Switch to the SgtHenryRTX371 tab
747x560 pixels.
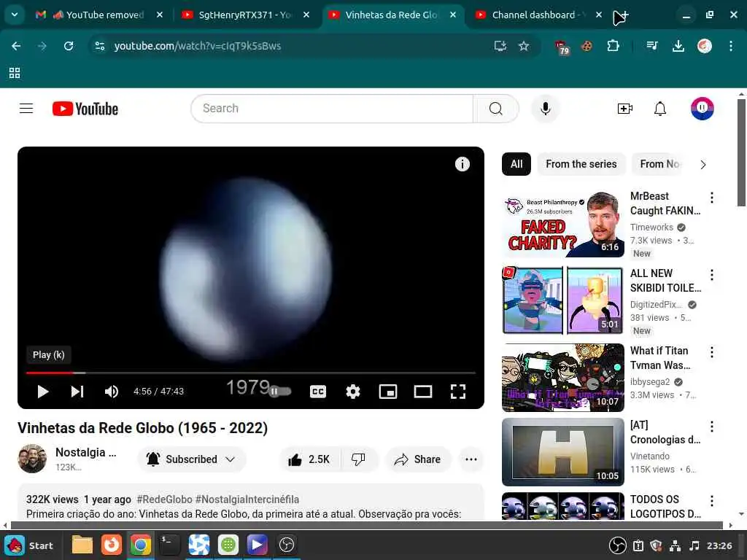pyautogui.click(x=245, y=15)
